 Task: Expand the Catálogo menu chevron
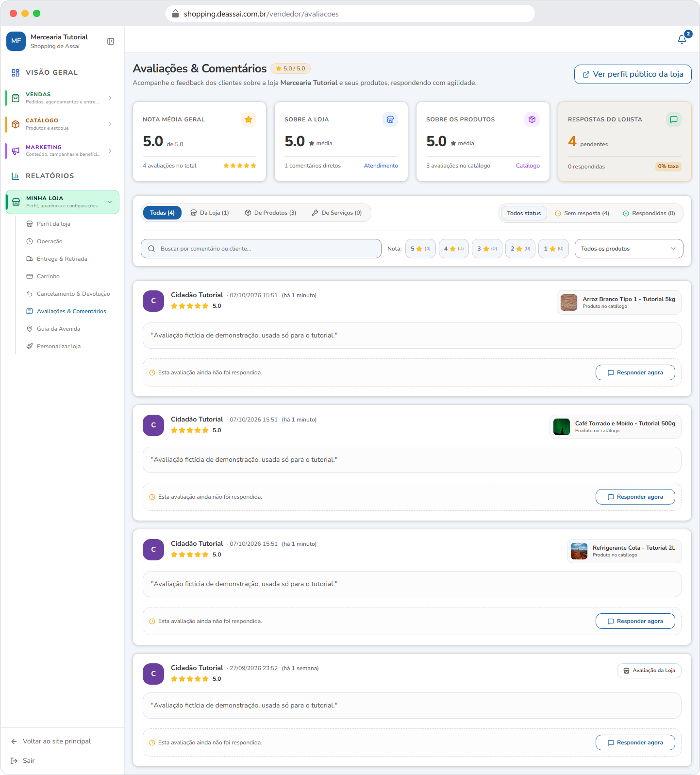(x=110, y=124)
